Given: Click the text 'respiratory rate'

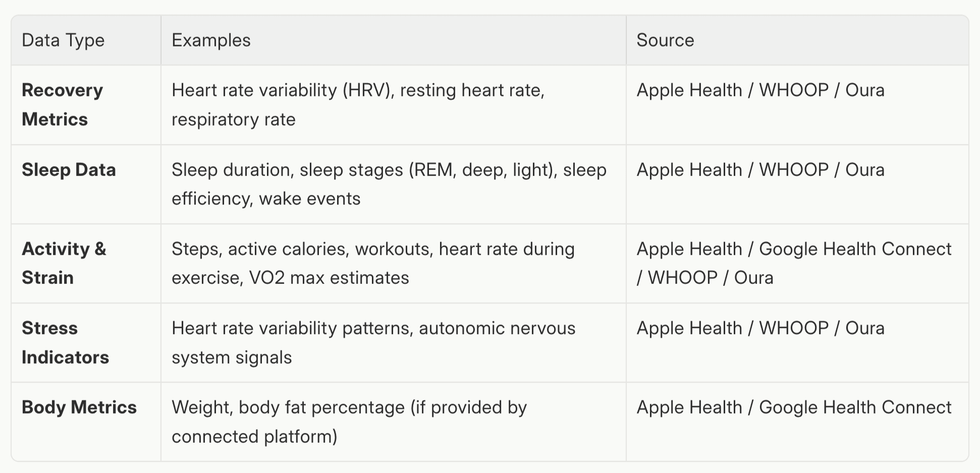Looking at the screenshot, I should (233, 120).
